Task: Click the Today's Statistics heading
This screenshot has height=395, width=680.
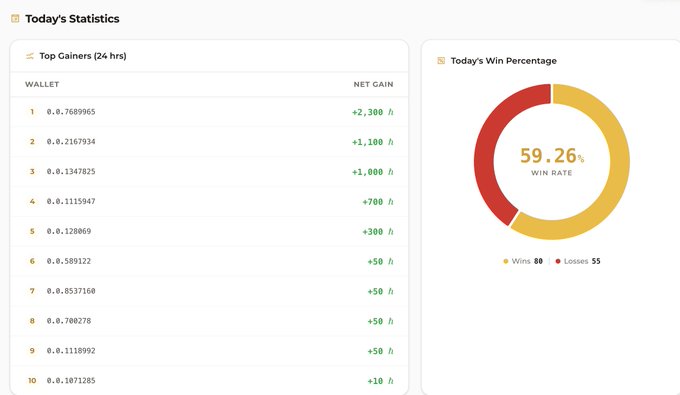Action: coord(72,19)
